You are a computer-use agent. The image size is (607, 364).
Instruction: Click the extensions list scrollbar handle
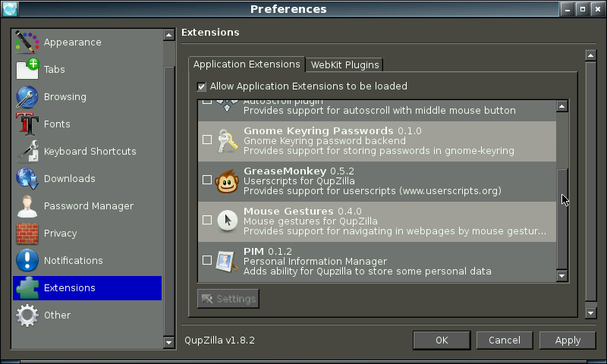click(562, 219)
